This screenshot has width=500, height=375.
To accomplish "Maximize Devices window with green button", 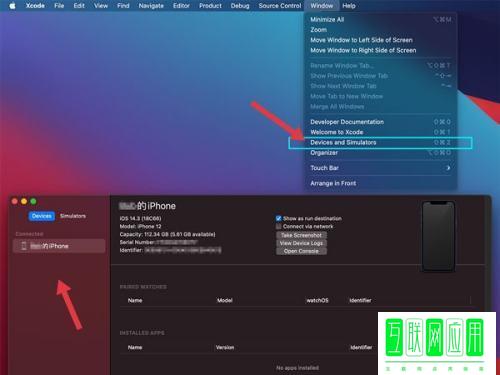I will coord(33,201).
